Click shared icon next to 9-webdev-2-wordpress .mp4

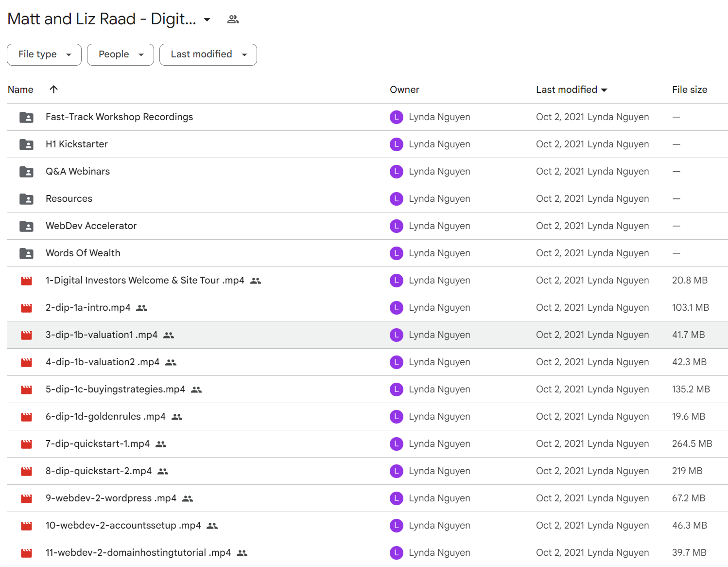pos(188,498)
